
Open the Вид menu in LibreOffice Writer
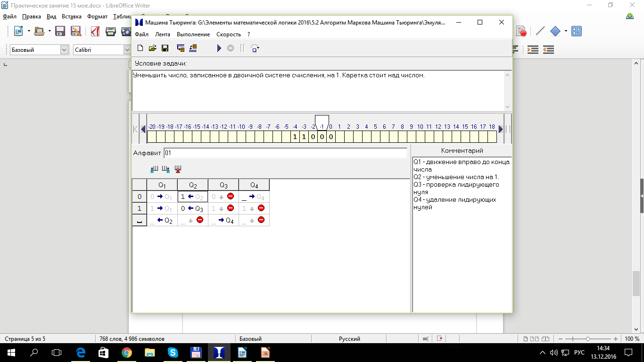(x=51, y=16)
